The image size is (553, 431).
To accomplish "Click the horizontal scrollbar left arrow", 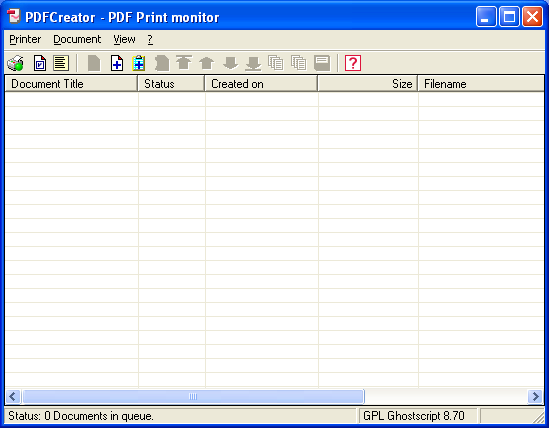I will [13, 396].
